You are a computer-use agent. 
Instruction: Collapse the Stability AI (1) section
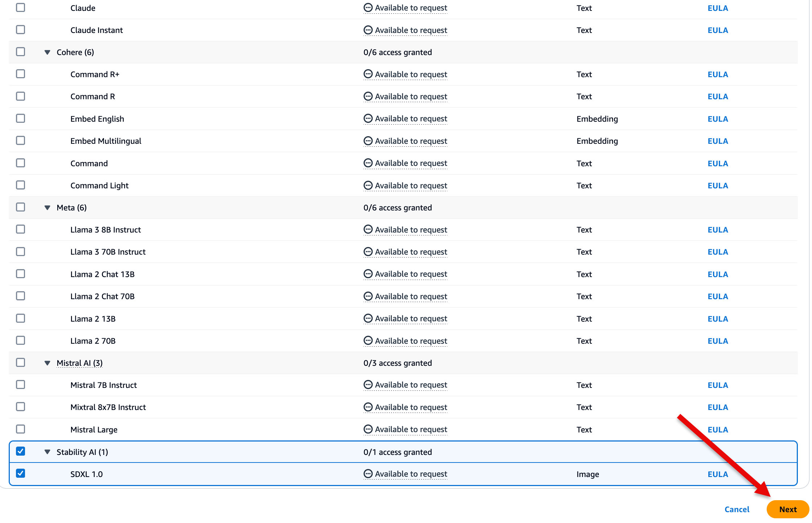pos(47,452)
